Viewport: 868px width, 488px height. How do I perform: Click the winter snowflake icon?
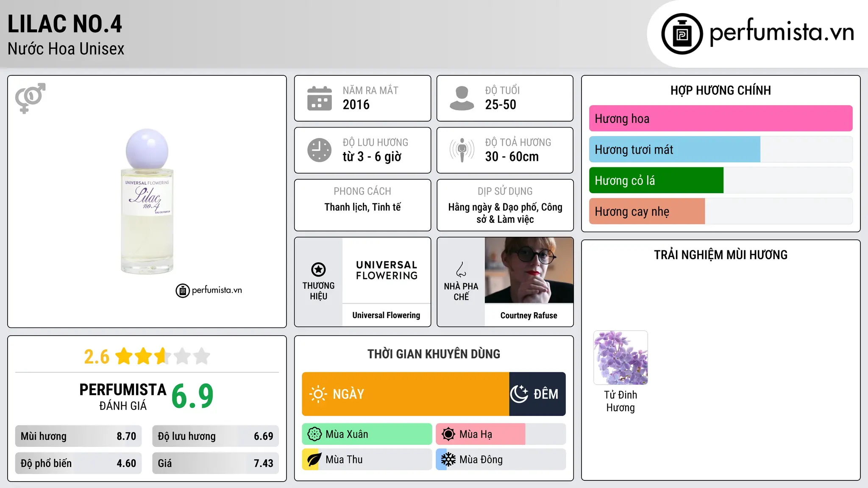point(448,460)
